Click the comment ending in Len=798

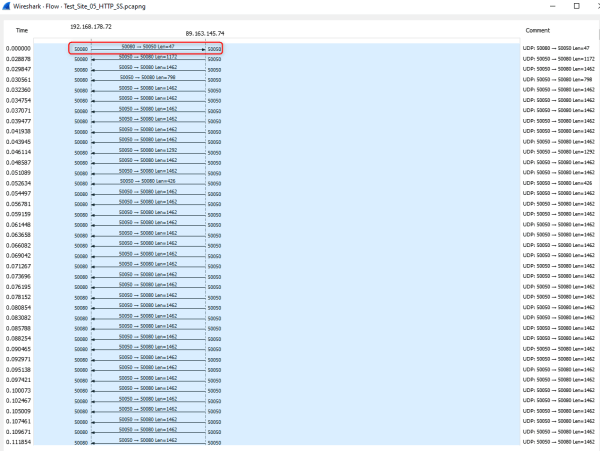coord(556,79)
